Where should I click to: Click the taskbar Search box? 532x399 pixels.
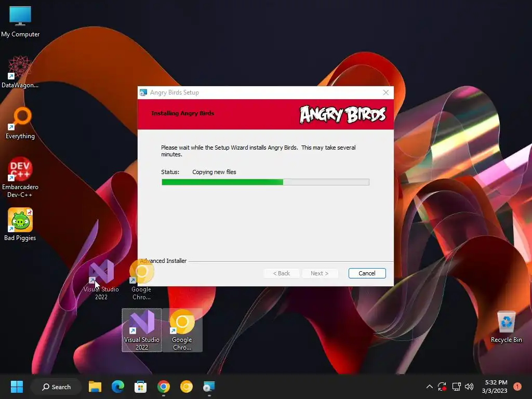[56, 387]
